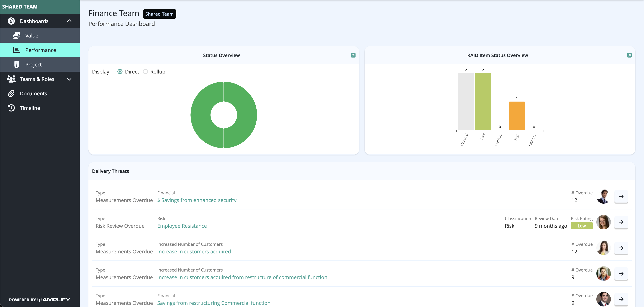Image resolution: width=644 pixels, height=307 pixels.
Task: Open Increase in customers acquired link
Action: (194, 252)
